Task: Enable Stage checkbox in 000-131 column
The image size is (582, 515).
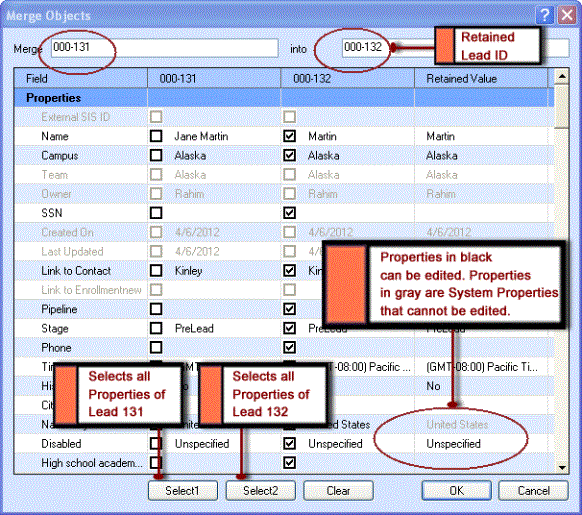Action: pyautogui.click(x=156, y=328)
